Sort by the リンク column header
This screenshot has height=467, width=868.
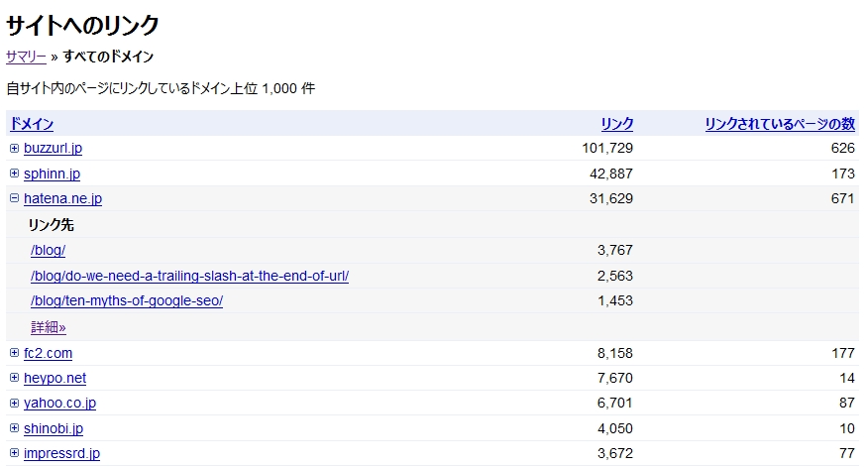617,124
